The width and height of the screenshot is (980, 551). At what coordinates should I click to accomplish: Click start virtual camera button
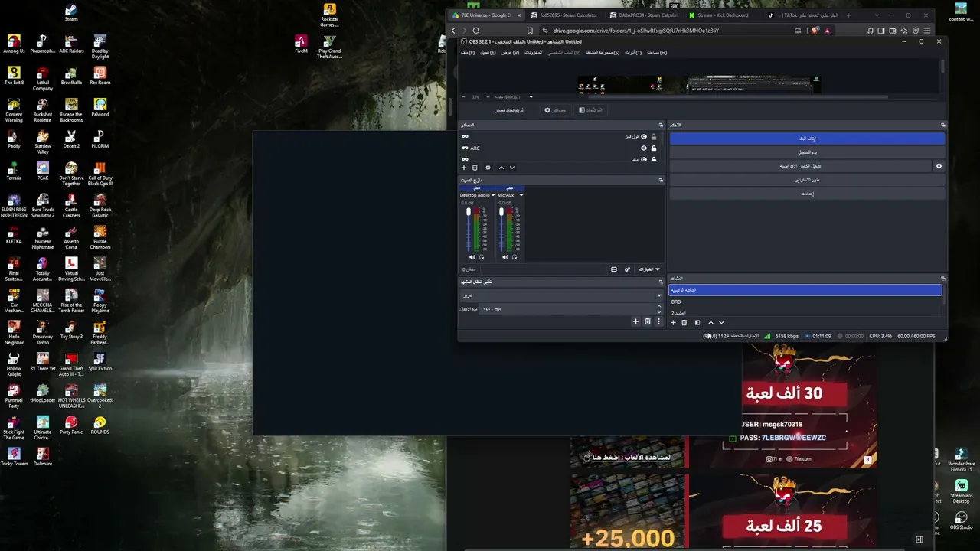[x=801, y=166]
